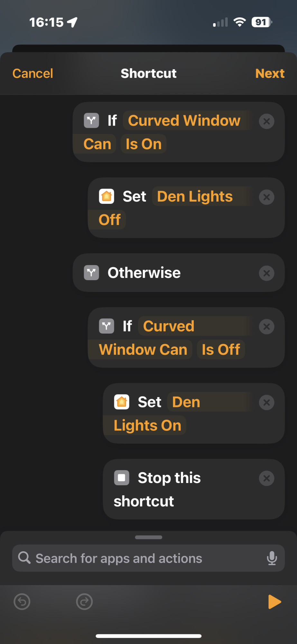Tap the stop square icon
Screen dimensions: 297x644
[x=122, y=478]
